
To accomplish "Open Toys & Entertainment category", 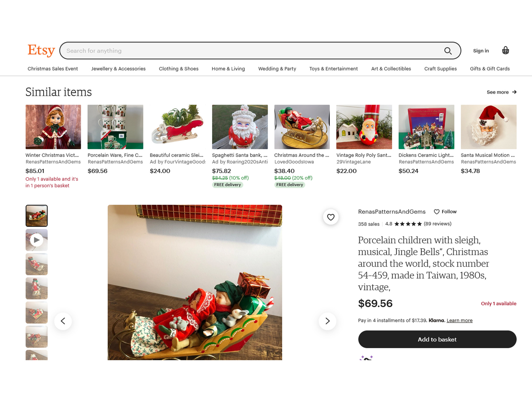I will (334, 69).
